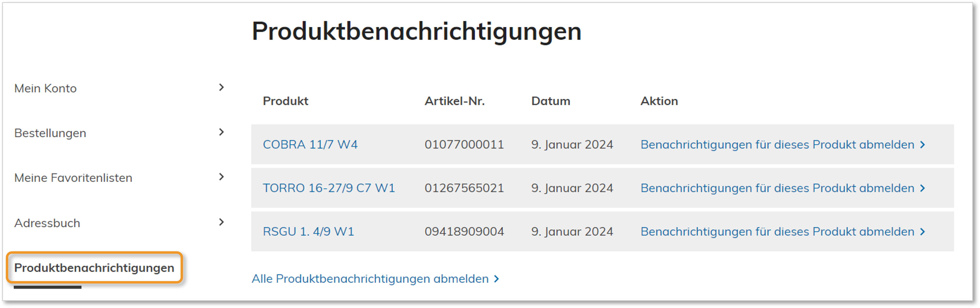980x308 pixels.
Task: Open TORRO 16-27/9 C7 W1 product
Action: pos(329,188)
